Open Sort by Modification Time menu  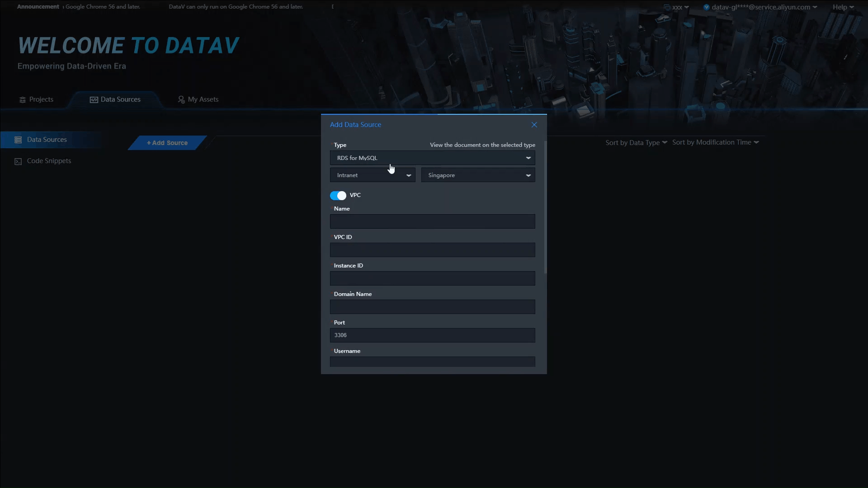pos(715,142)
